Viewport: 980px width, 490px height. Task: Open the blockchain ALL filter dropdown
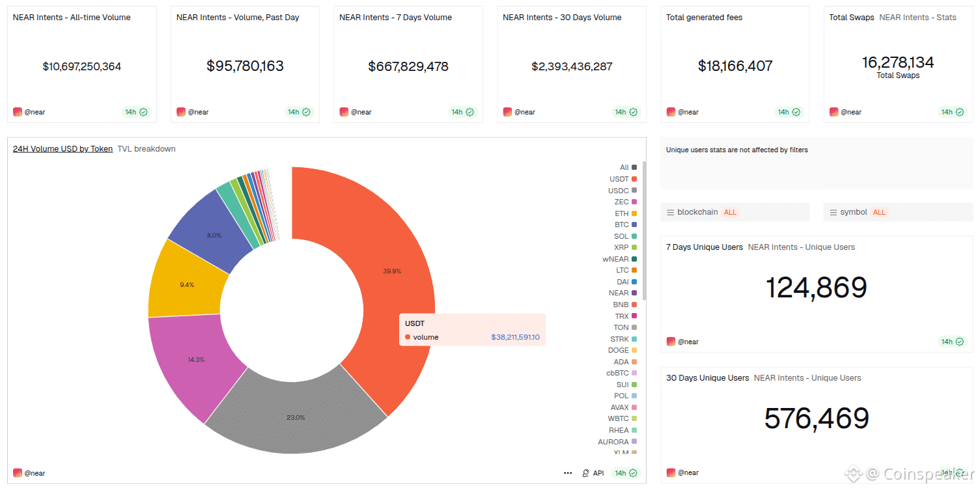coord(730,212)
